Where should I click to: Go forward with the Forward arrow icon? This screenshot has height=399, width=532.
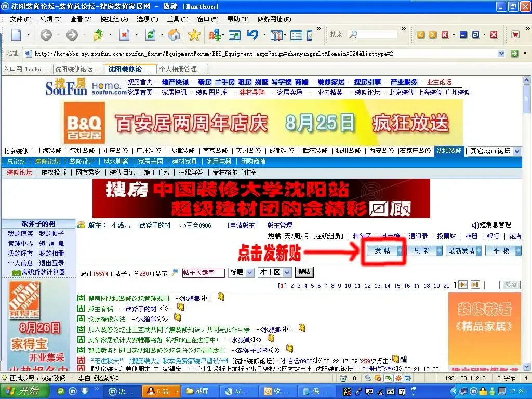click(72, 35)
